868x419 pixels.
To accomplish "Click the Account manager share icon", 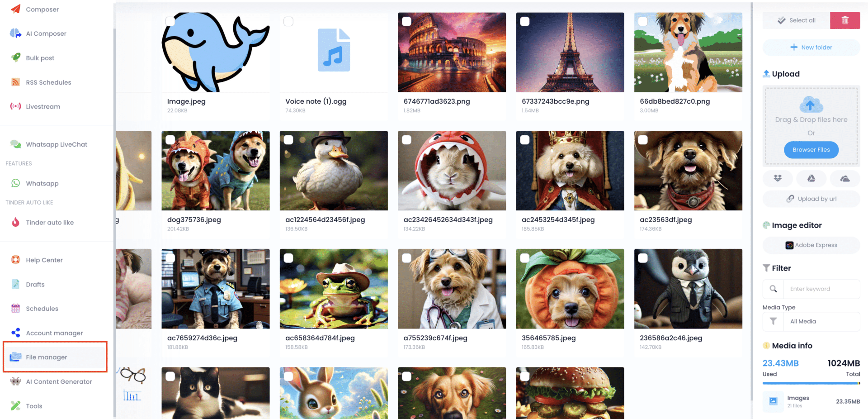I will pyautogui.click(x=16, y=333).
